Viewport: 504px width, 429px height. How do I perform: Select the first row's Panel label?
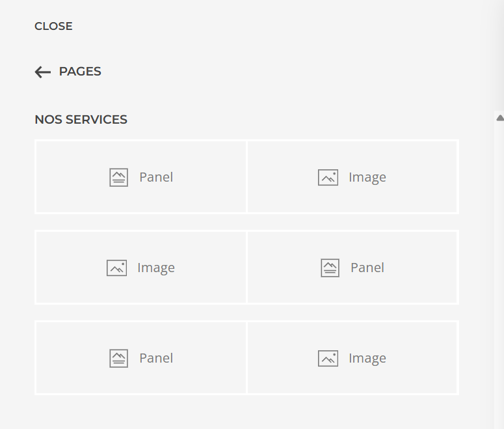click(156, 177)
